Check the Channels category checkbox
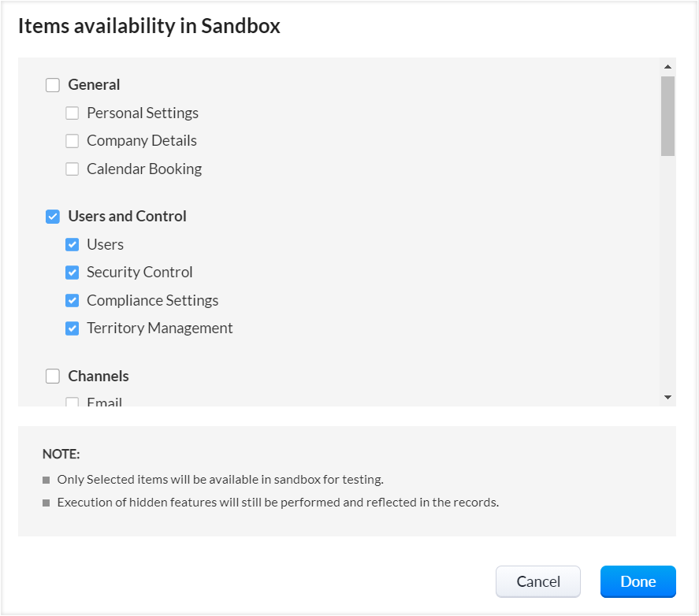The image size is (699, 616). [x=53, y=377]
